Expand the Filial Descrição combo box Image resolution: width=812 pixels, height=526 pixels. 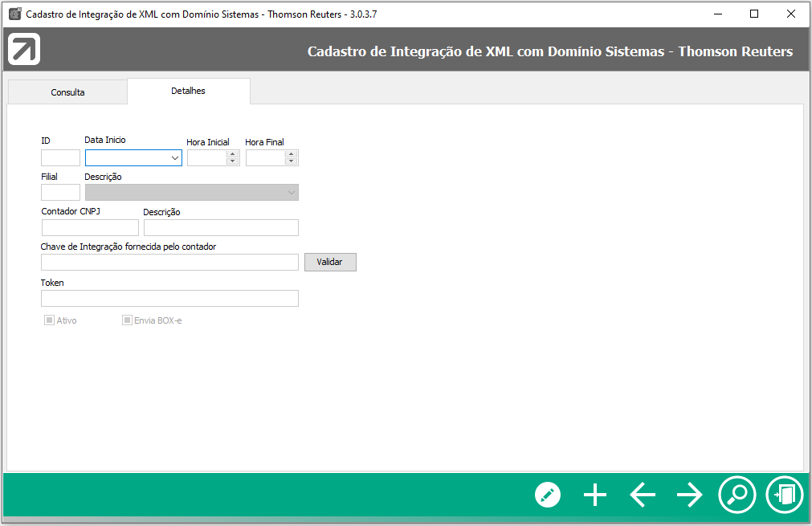(291, 193)
